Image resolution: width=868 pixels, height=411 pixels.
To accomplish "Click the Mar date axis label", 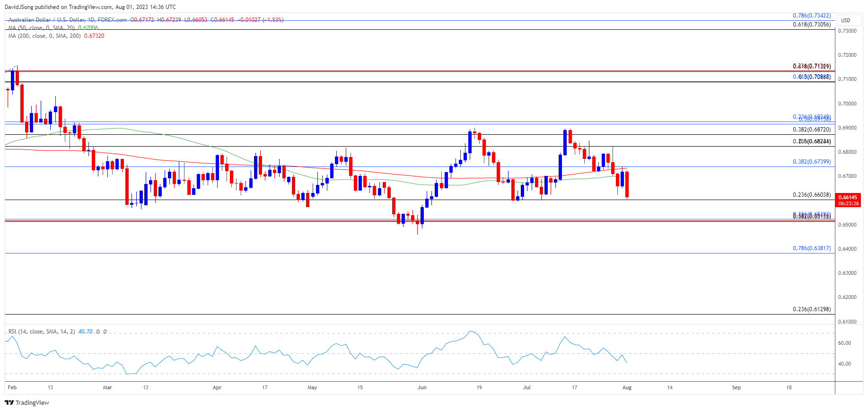I will pyautogui.click(x=107, y=387).
